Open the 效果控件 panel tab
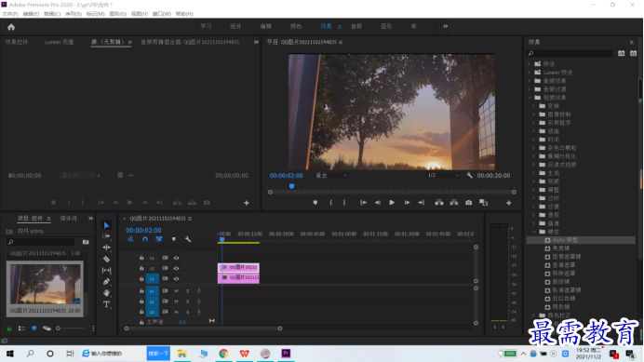This screenshot has width=644, height=362. (x=17, y=42)
